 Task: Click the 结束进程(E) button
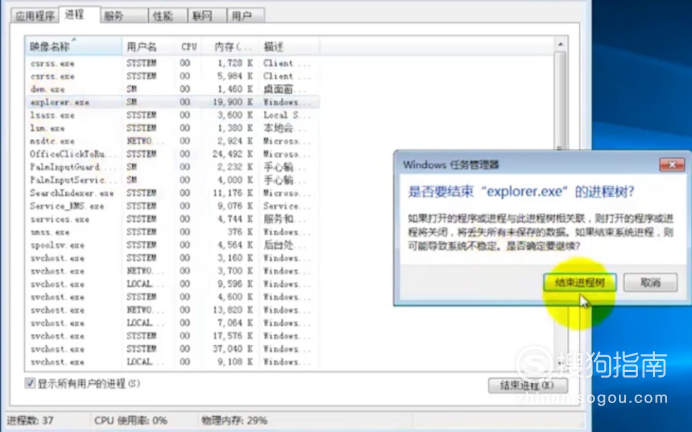tap(527, 385)
